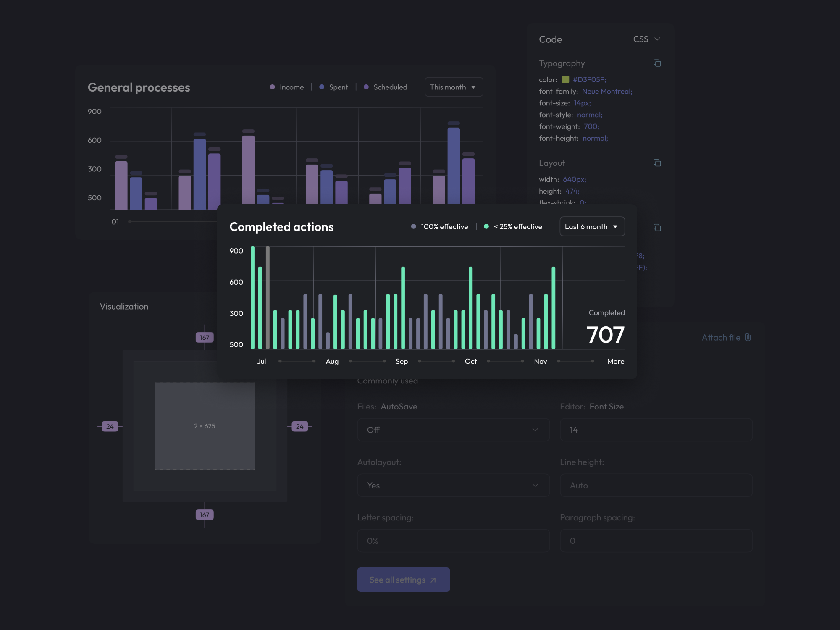Expand the CSS language selector
Viewport: 840px width, 630px height.
(x=646, y=39)
